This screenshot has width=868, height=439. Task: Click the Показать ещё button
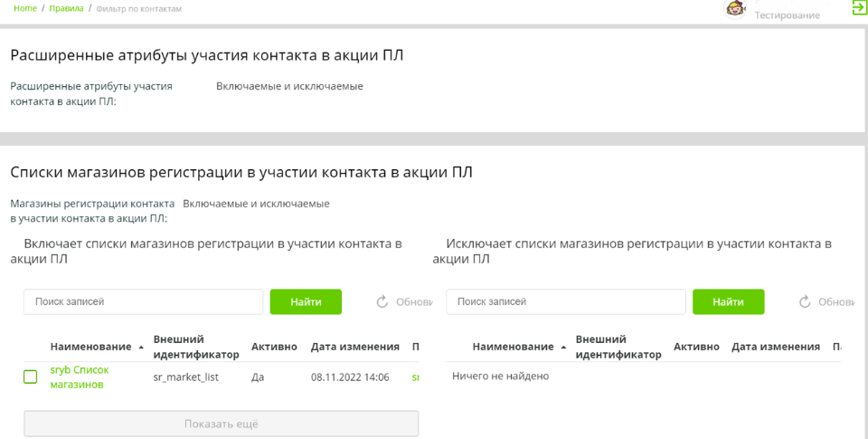tap(221, 424)
